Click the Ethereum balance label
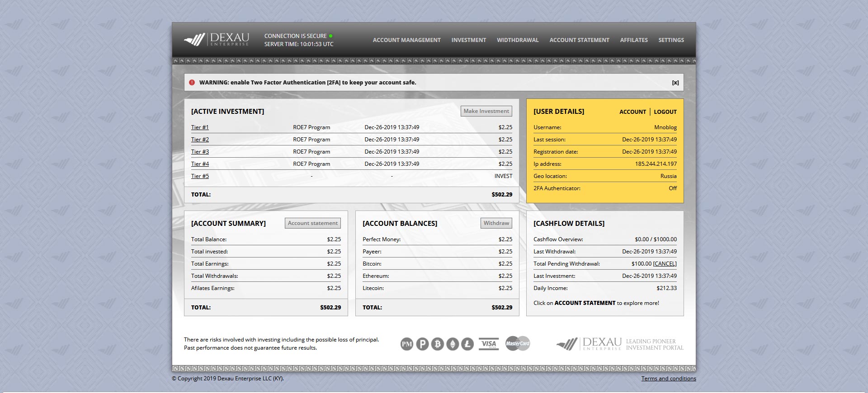 [376, 276]
